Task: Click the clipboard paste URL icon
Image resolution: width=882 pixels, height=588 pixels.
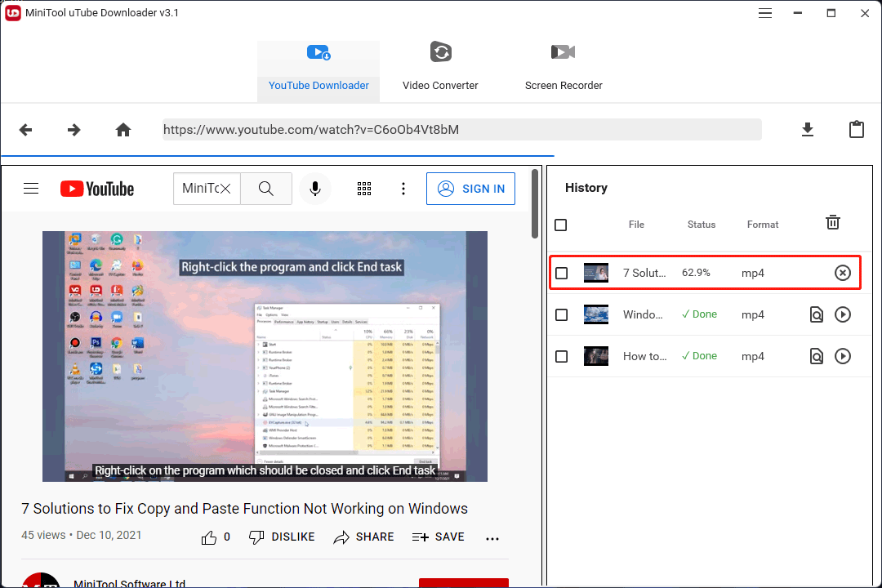Action: 856,129
